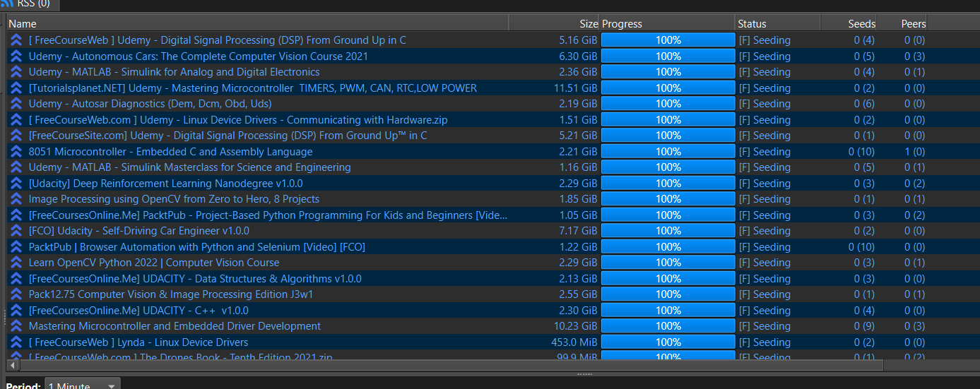Viewport: 980px width, 389px height.
Task: Click seeding icon for Mastering Microcontroller and Embedded Driver
Action: [x=16, y=326]
